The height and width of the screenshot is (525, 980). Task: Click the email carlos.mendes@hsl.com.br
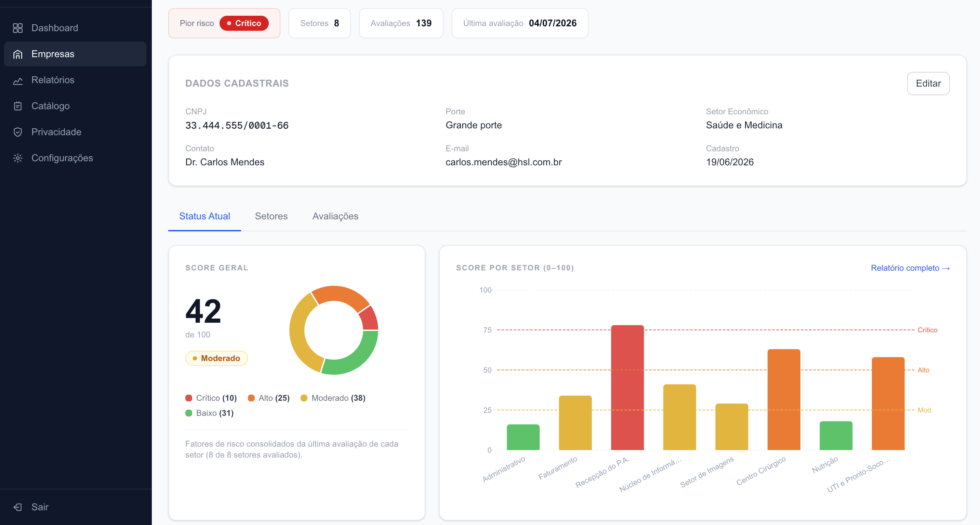pyautogui.click(x=503, y=162)
